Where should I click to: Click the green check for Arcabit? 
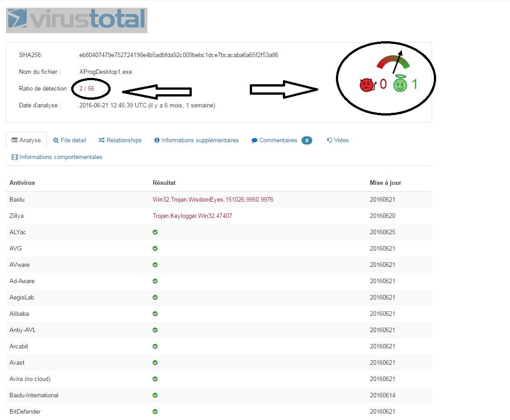pos(155,346)
